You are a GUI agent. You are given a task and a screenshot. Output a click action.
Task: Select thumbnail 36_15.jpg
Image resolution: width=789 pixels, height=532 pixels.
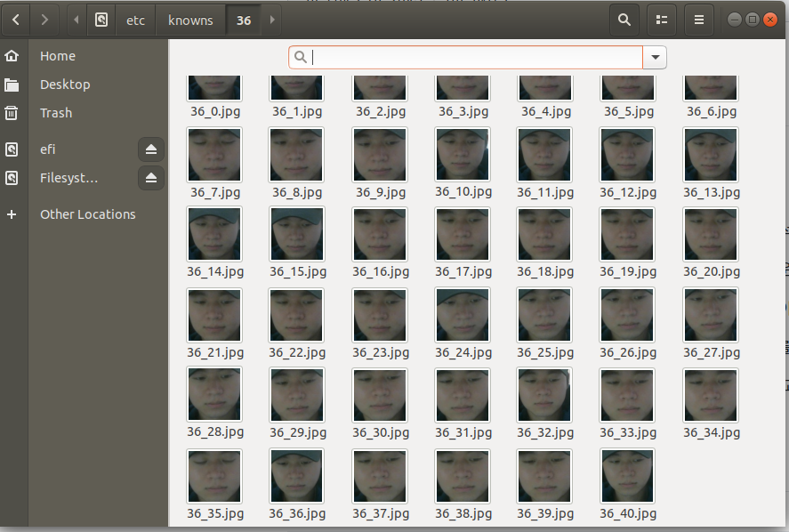pos(297,234)
